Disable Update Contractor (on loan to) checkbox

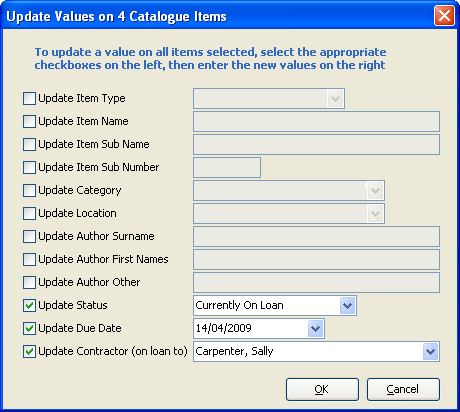coord(29,352)
